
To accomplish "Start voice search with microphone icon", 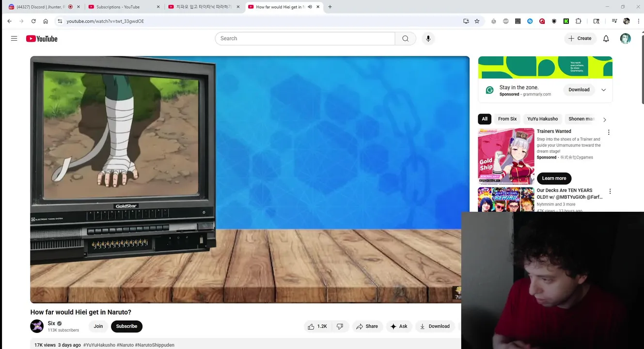I will [x=428, y=38].
